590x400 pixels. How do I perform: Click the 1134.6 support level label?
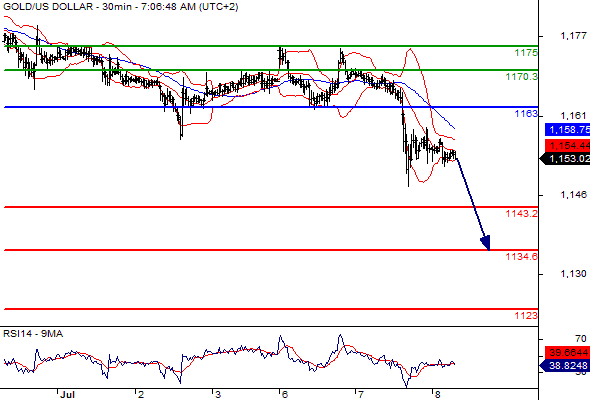click(522, 257)
